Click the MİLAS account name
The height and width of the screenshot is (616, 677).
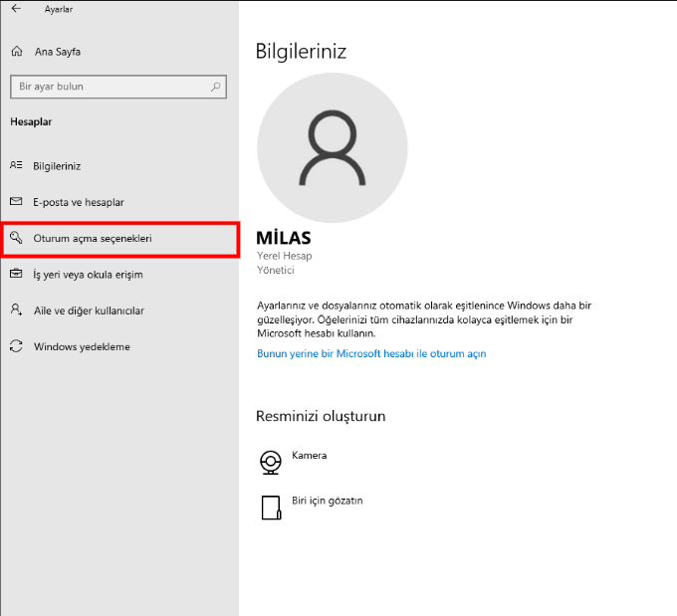[x=283, y=238]
